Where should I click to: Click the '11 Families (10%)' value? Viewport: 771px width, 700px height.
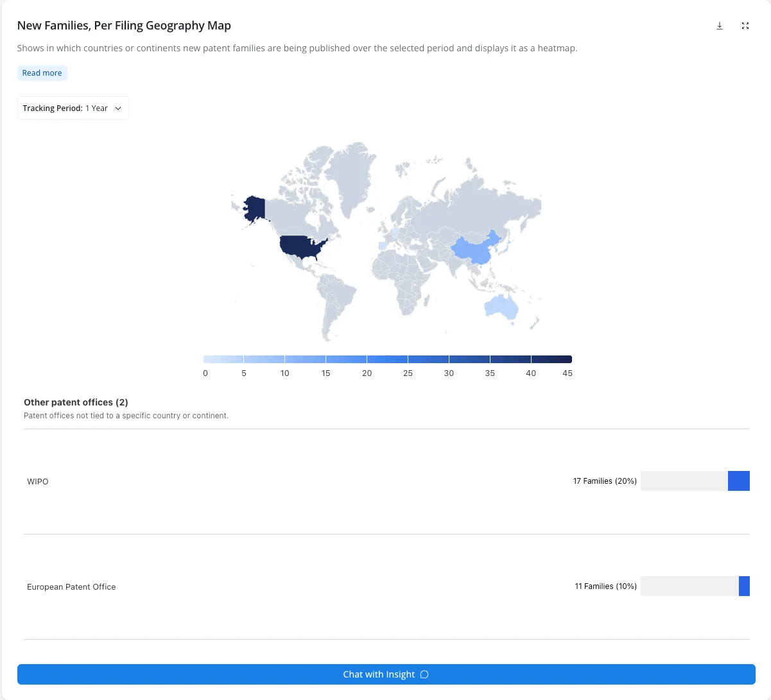605,586
